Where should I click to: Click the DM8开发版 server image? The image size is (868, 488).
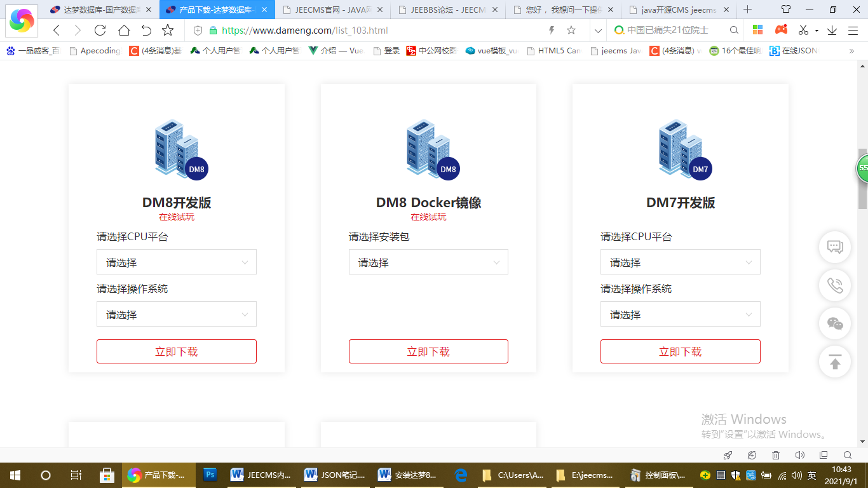[181, 149]
